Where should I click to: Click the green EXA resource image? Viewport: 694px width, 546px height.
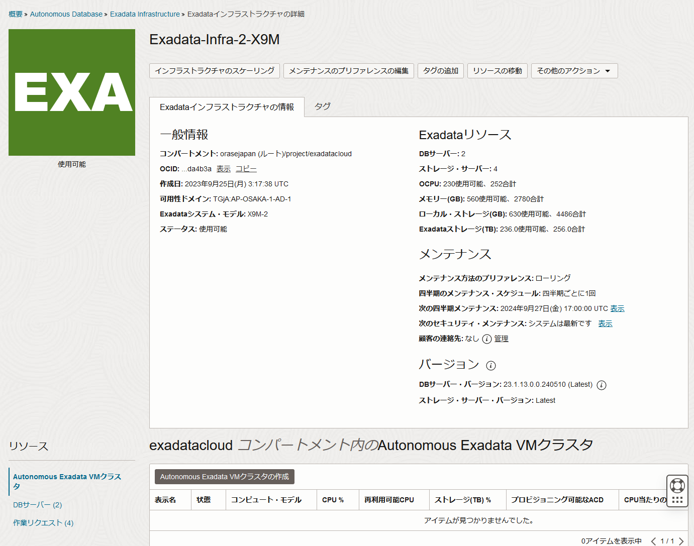coord(72,92)
